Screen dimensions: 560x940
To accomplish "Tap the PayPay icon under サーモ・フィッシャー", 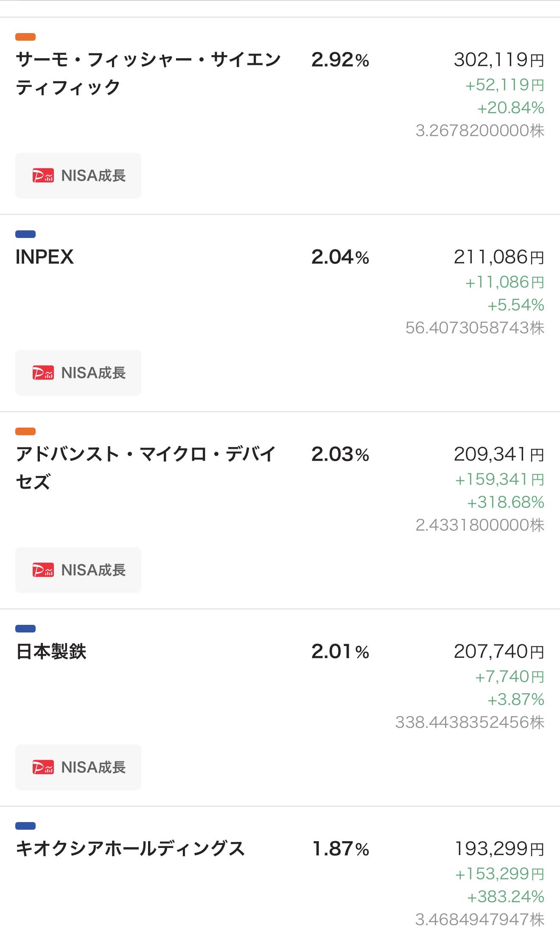I will click(x=43, y=176).
